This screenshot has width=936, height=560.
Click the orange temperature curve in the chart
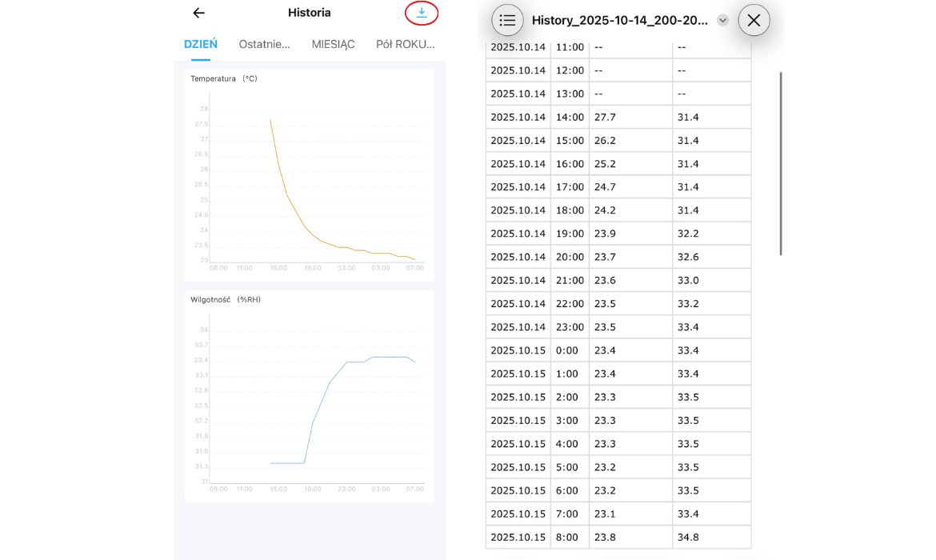click(288, 197)
